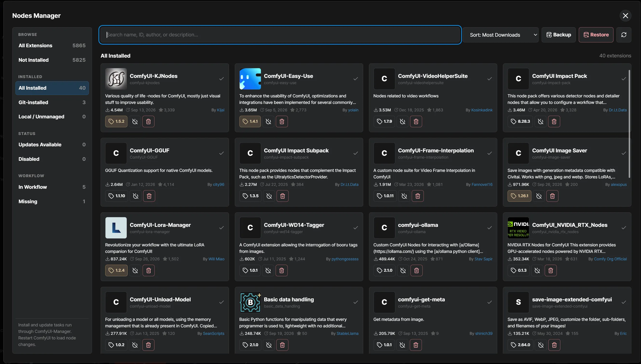This screenshot has height=364, width=641.
Task: Click ComfyUI-KJNodes logo thumbnail
Action: tap(116, 79)
